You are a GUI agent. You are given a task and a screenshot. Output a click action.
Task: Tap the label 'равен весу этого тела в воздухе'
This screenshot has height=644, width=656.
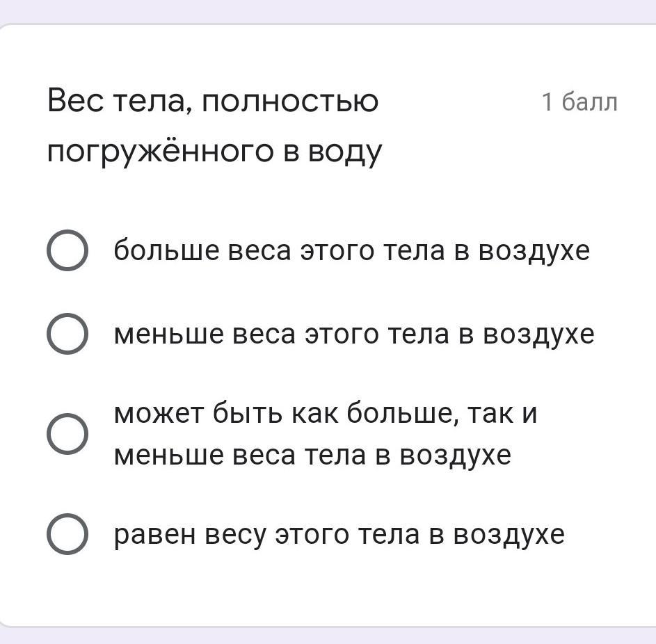[x=339, y=534]
